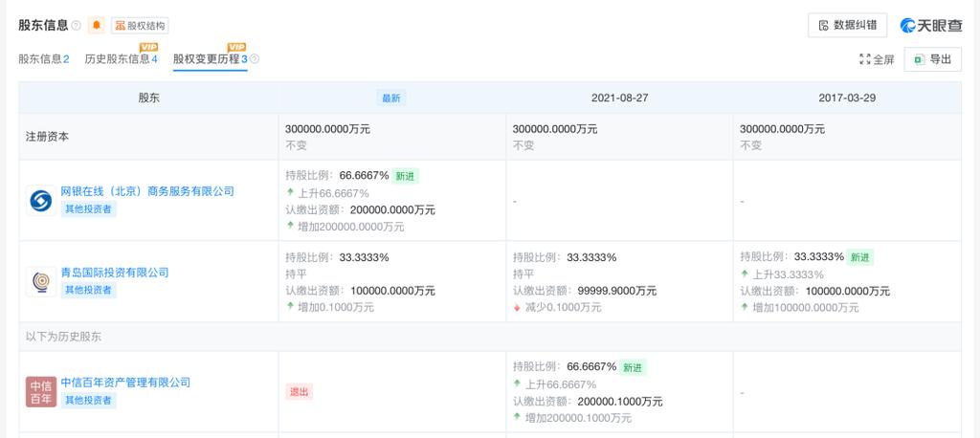The image size is (980, 438).
Task: Open the 股权结构 equity structure button
Action: coord(140,25)
